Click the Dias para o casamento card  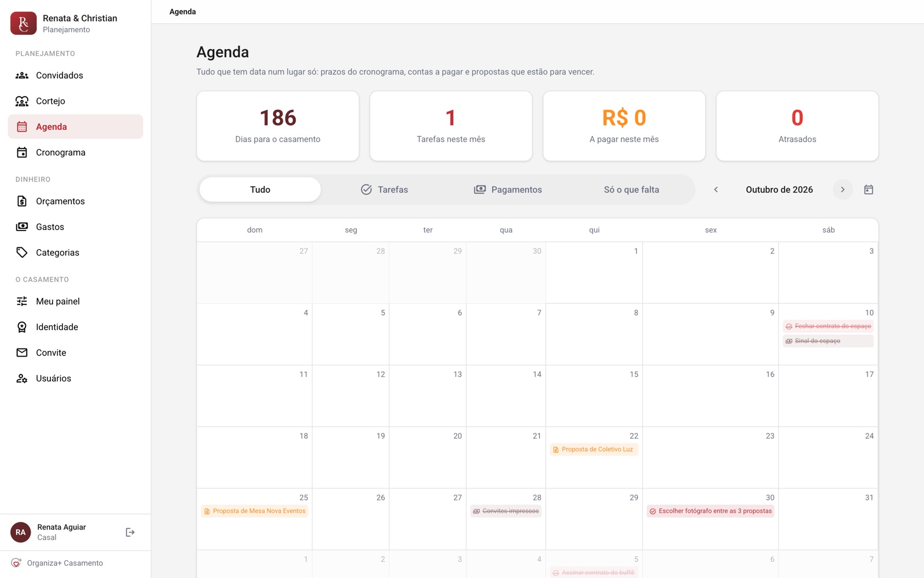pyautogui.click(x=278, y=126)
